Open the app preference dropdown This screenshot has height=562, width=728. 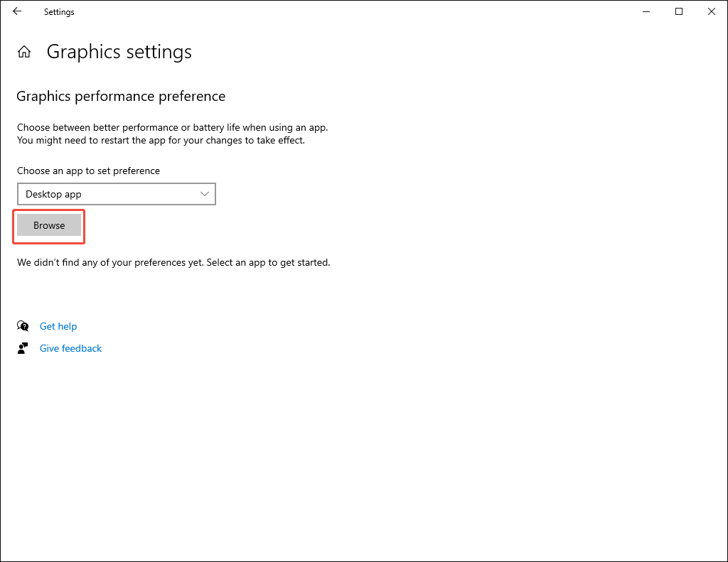click(116, 193)
